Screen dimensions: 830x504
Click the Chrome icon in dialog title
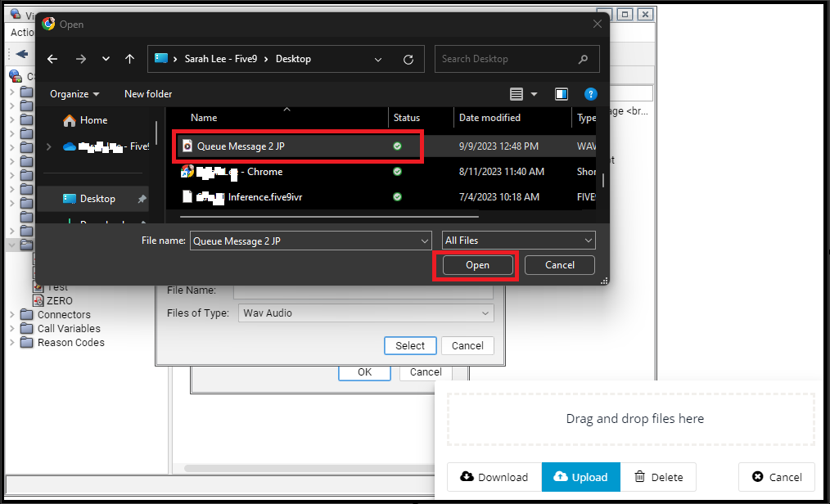(48, 25)
